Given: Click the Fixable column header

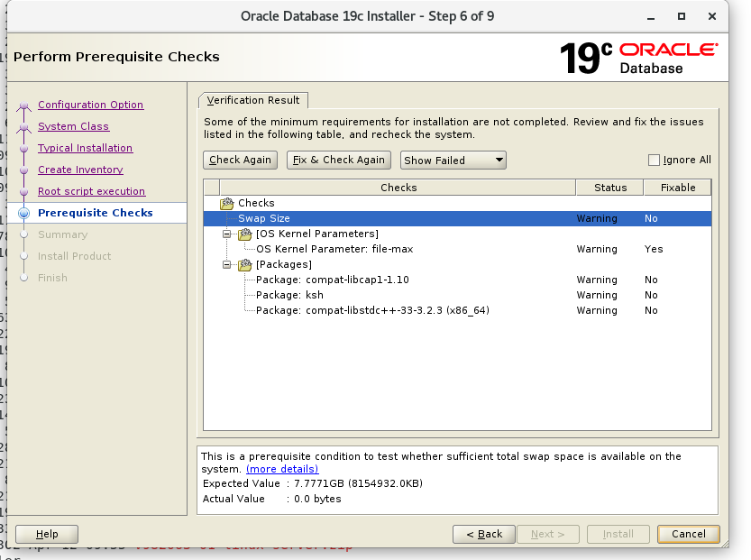Looking at the screenshot, I should coord(678,188).
